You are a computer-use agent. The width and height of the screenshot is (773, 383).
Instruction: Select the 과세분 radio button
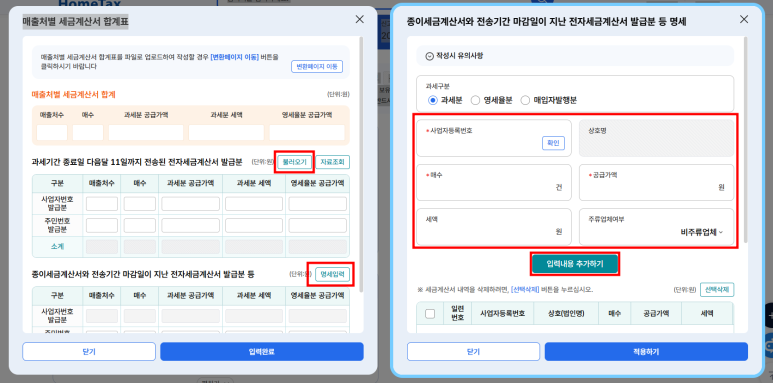tap(433, 100)
